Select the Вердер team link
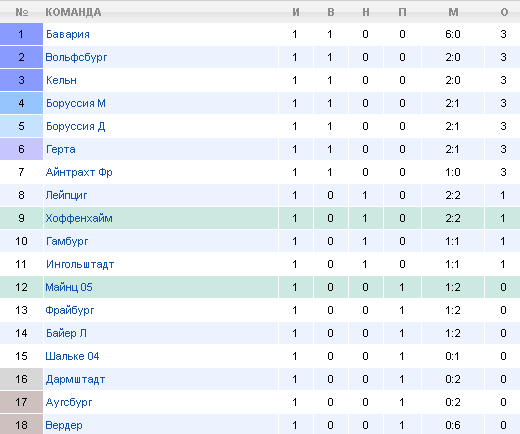The width and height of the screenshot is (520, 434). (64, 425)
